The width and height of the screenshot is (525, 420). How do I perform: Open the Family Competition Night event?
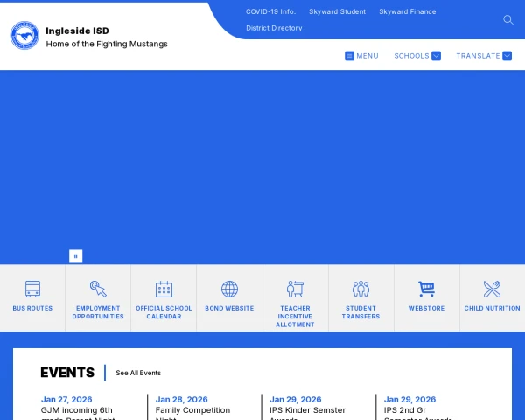point(192,409)
